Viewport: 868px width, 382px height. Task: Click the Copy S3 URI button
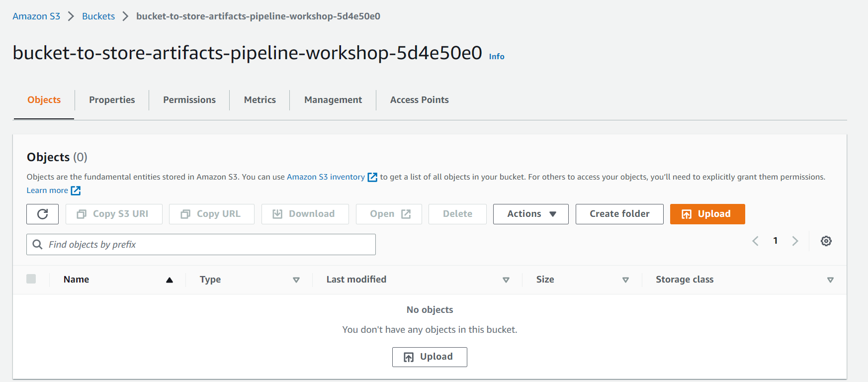(114, 214)
